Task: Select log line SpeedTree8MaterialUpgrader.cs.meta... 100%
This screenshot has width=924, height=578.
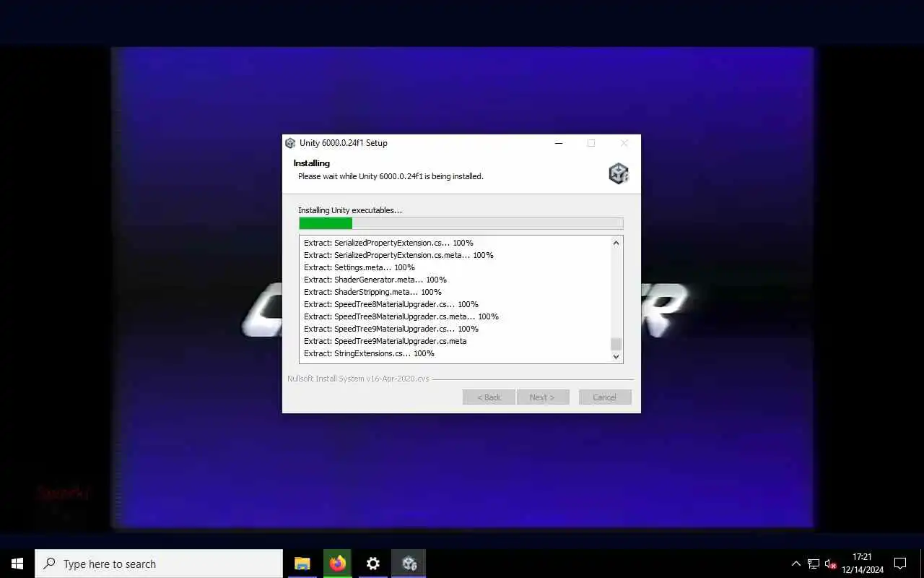Action: click(x=401, y=316)
